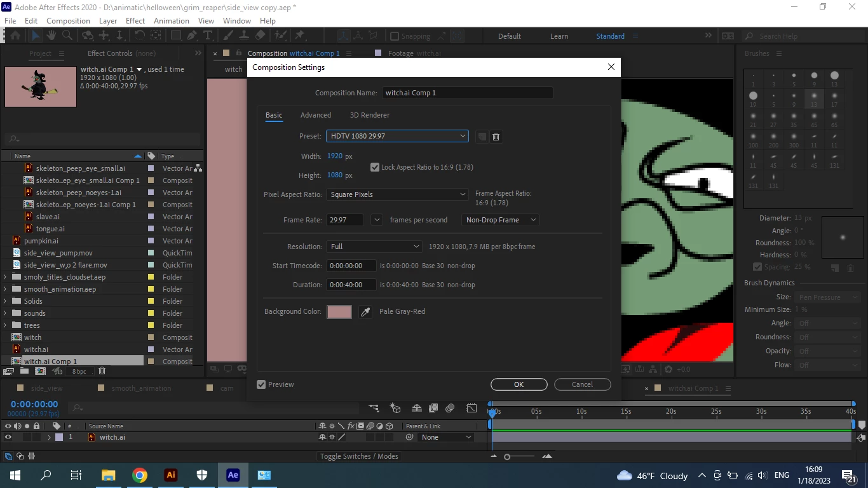The height and width of the screenshot is (488, 868).
Task: Toggle quality switch on witch.ai layer
Action: pos(342,437)
